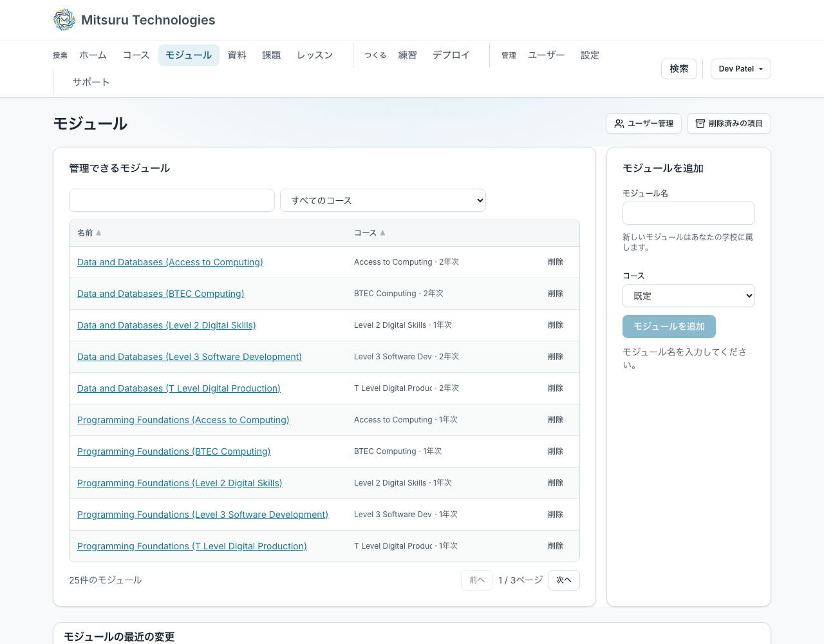Open 設定 in the navigation
Screen dimensions: 824x644
pos(590,55)
